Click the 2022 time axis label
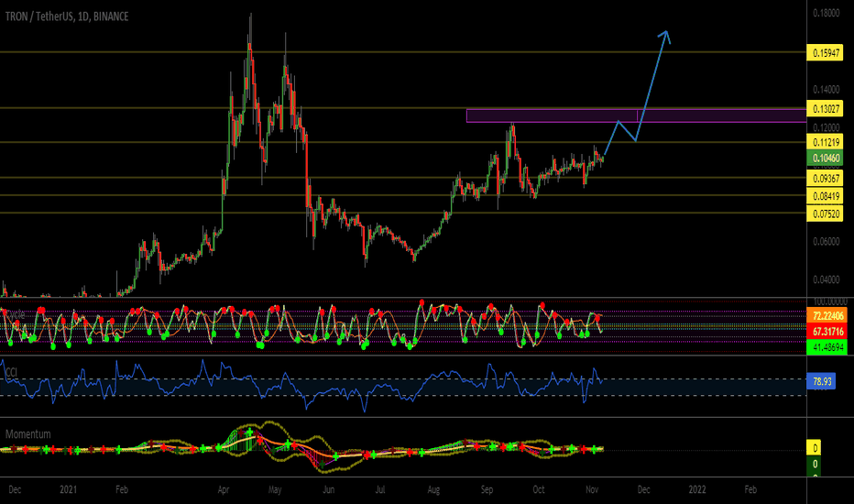854x504 pixels. [697, 489]
